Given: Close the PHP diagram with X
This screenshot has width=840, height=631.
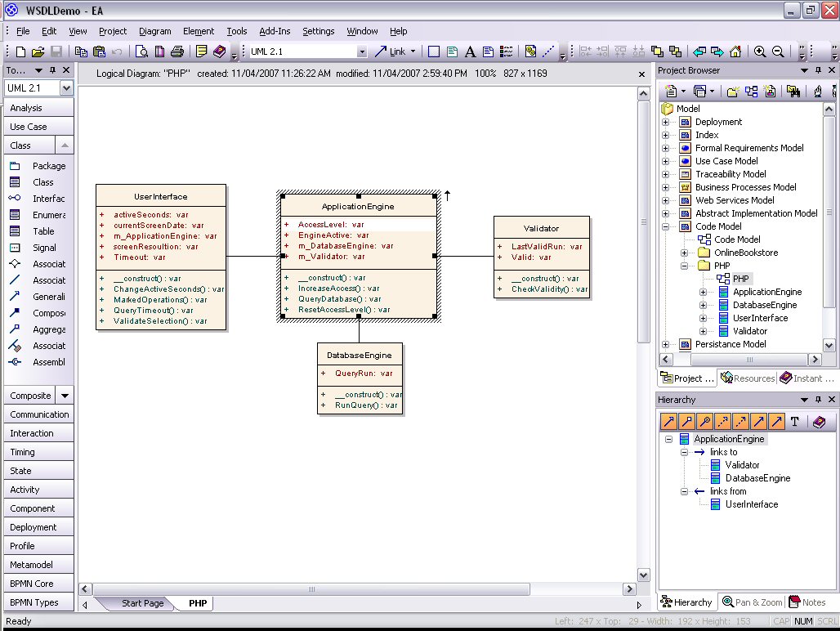Looking at the screenshot, I should tap(641, 74).
